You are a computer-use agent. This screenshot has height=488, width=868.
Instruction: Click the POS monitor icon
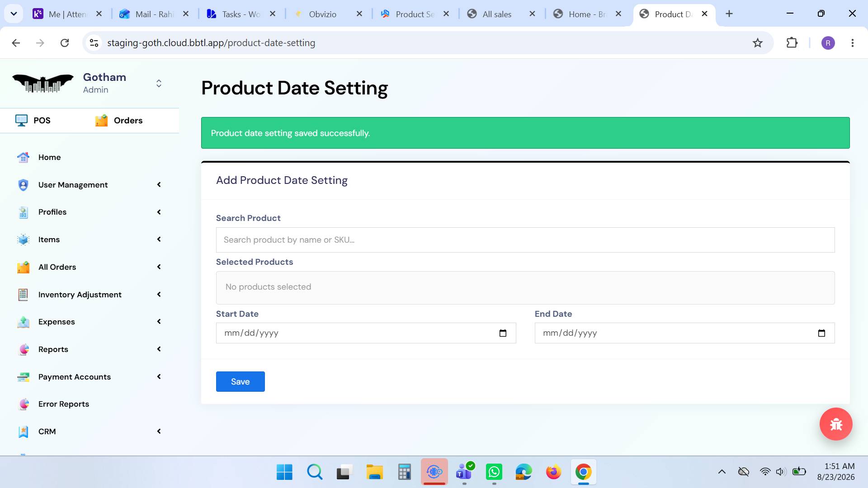point(21,120)
